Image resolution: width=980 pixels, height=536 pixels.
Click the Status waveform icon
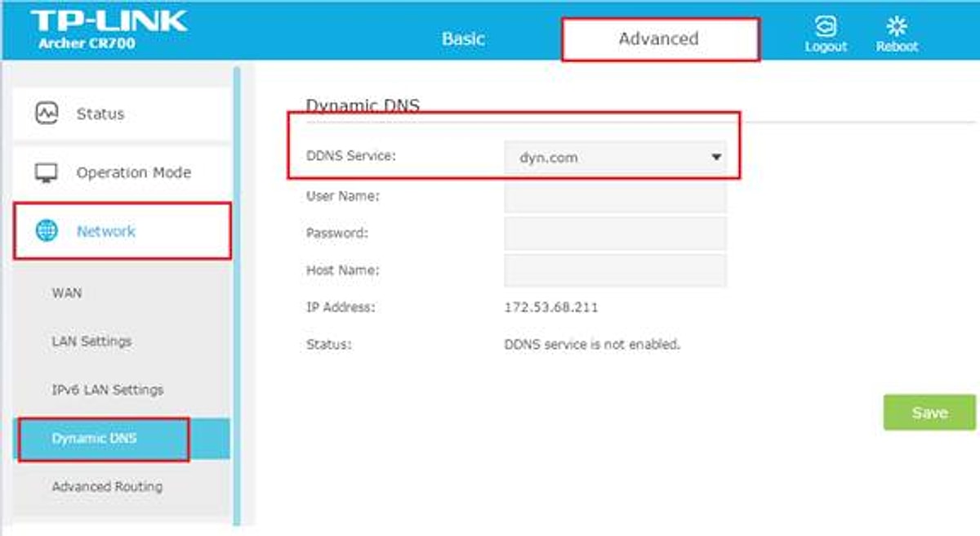(x=47, y=113)
